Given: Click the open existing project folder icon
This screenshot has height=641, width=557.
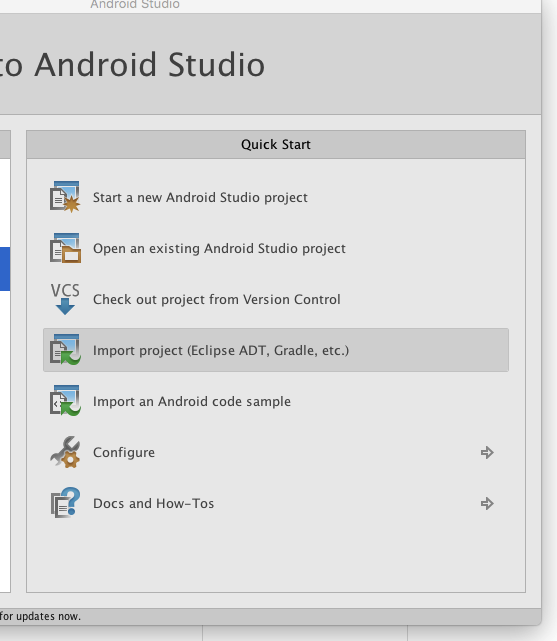Looking at the screenshot, I should click(x=65, y=248).
